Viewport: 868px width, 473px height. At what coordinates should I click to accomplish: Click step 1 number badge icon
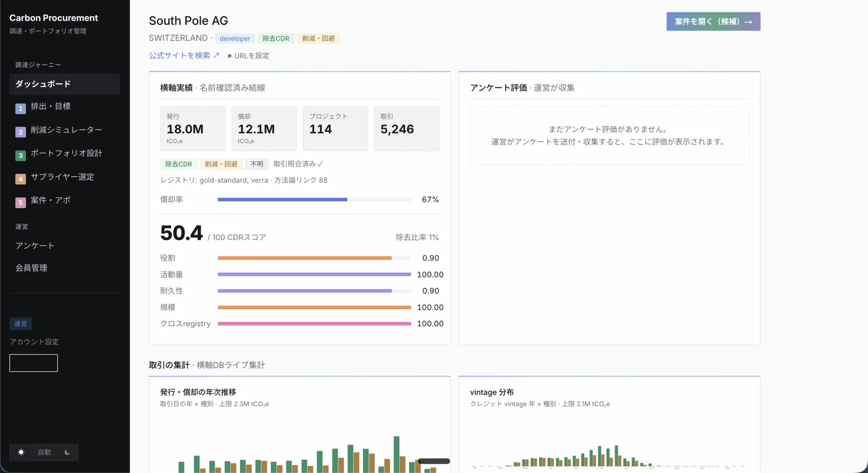[21, 109]
